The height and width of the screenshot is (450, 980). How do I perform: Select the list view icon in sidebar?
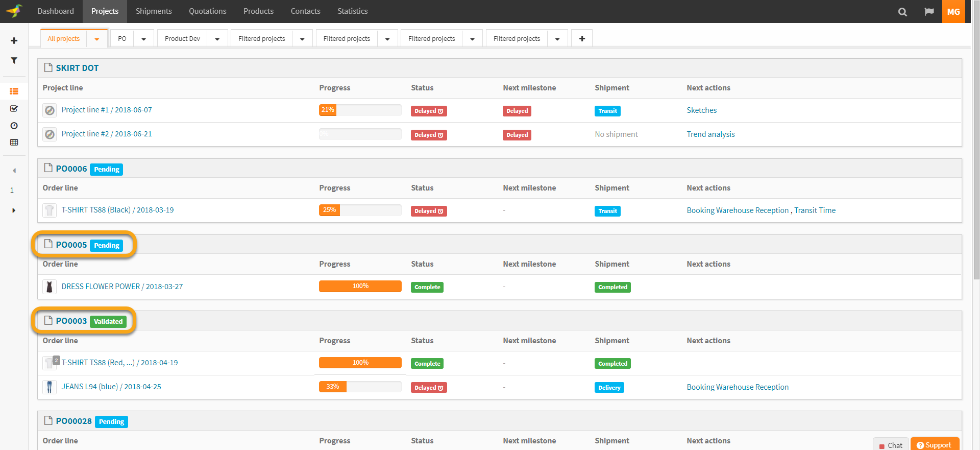14,91
